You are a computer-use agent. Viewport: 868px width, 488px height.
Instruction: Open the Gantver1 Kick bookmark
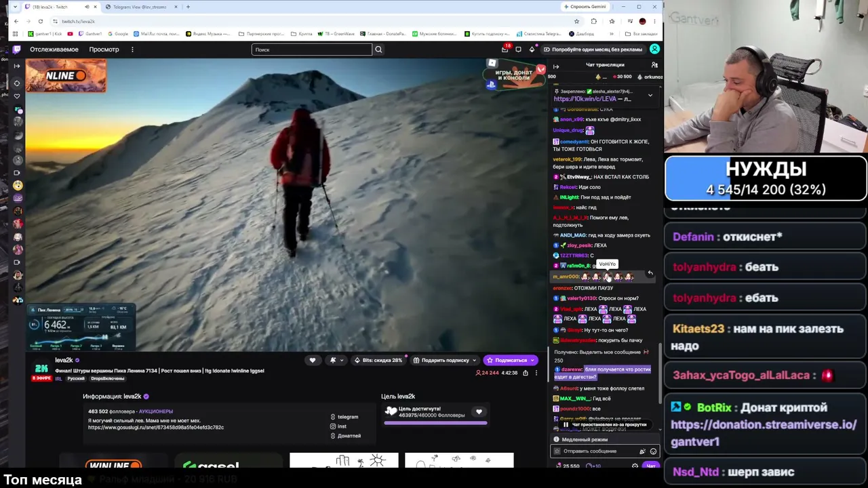coord(45,34)
